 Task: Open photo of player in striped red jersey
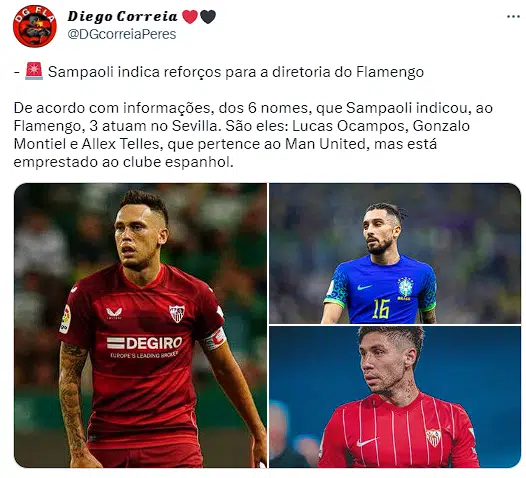(x=395, y=397)
